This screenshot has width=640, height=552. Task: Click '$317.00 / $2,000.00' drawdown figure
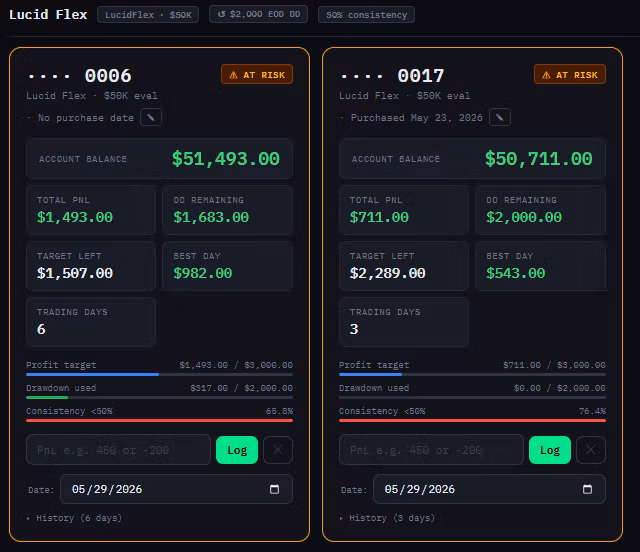click(241, 388)
